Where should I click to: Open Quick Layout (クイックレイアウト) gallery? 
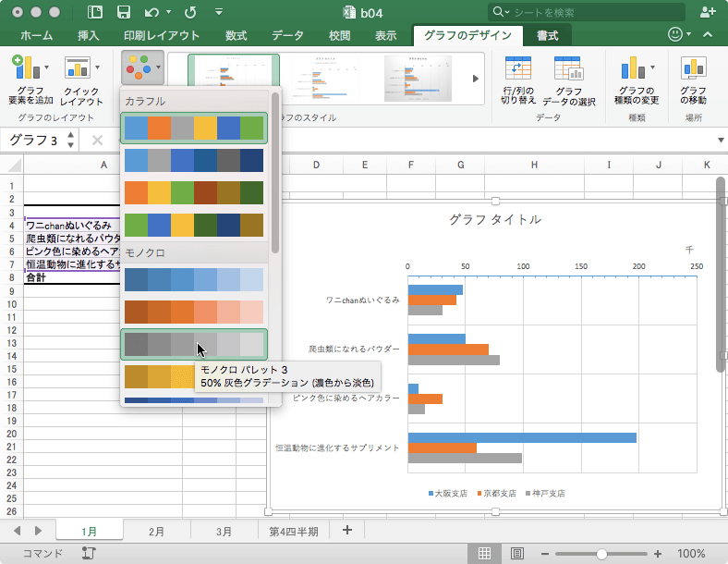click(81, 79)
